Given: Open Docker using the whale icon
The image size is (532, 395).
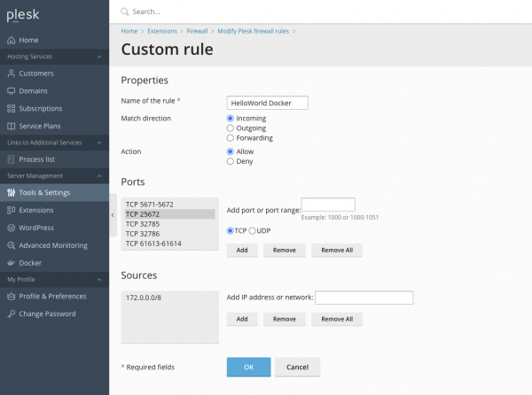Looking at the screenshot, I should click(x=11, y=263).
